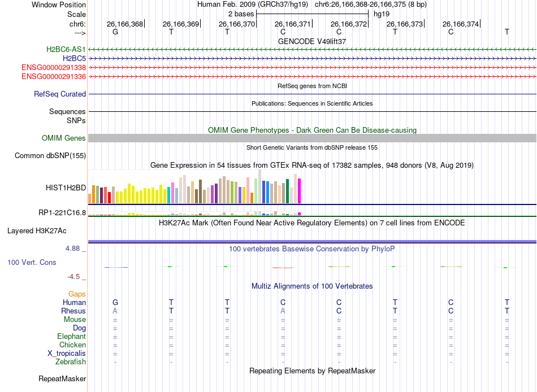
Task: Click the RepeatMasker track label
Action: tap(62, 378)
